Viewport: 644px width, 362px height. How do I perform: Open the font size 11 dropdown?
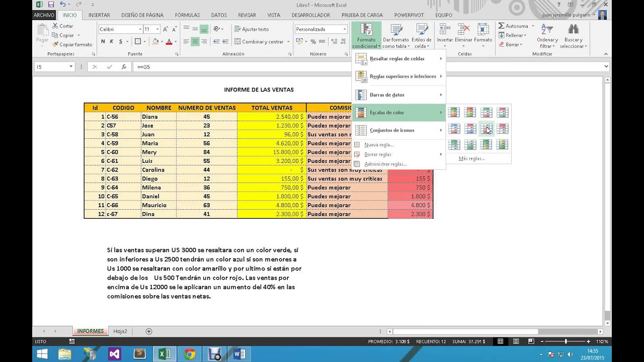pyautogui.click(x=157, y=29)
